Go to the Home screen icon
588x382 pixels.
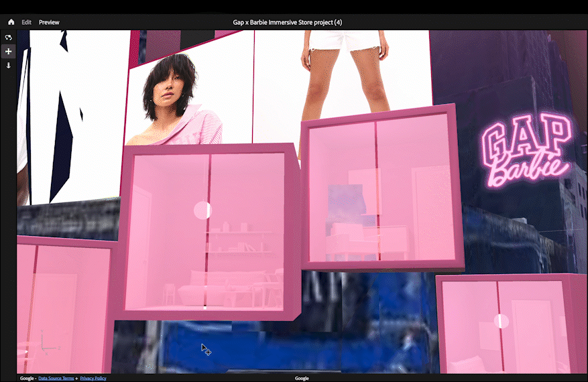pyautogui.click(x=11, y=22)
